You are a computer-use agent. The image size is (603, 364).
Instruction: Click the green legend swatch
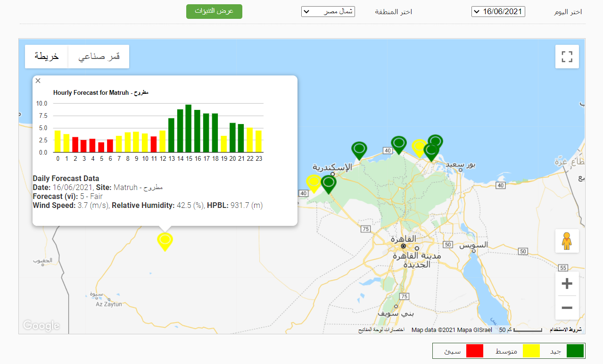coord(575,351)
